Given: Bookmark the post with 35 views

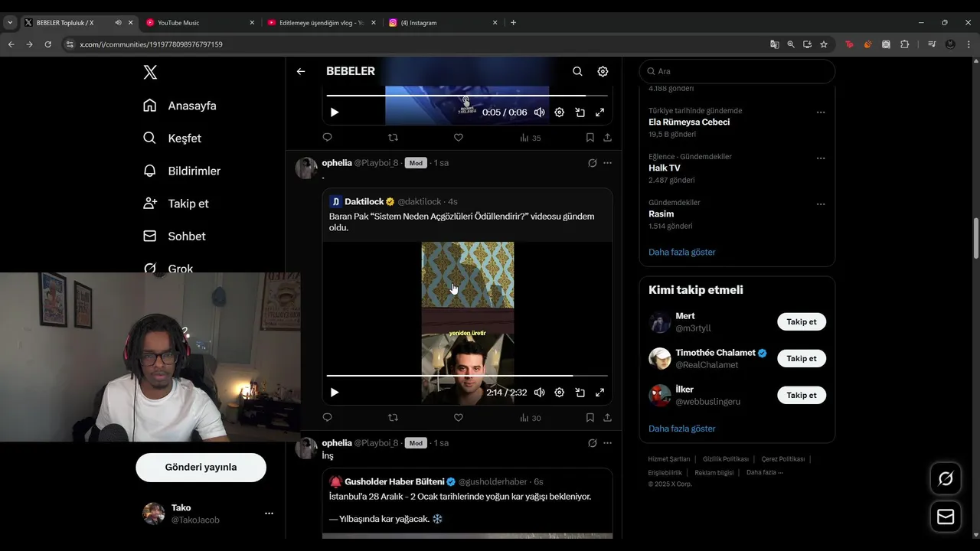Looking at the screenshot, I should coord(590,138).
